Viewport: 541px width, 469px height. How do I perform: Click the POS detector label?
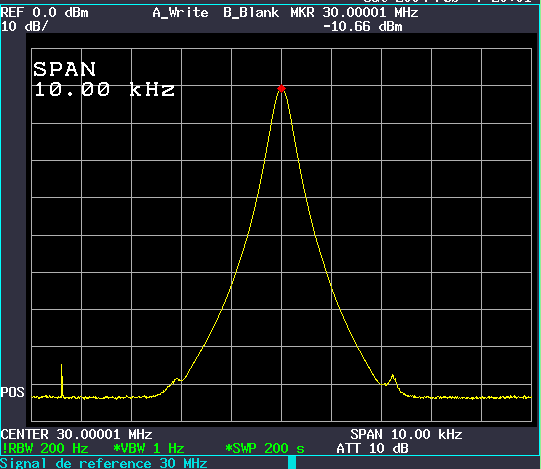(x=12, y=392)
